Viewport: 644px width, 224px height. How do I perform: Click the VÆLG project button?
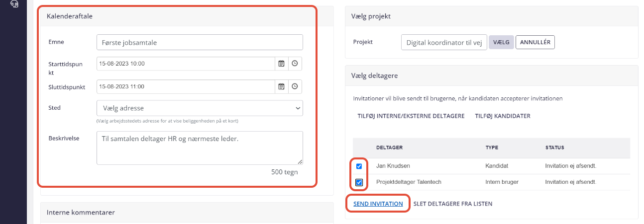click(x=501, y=42)
